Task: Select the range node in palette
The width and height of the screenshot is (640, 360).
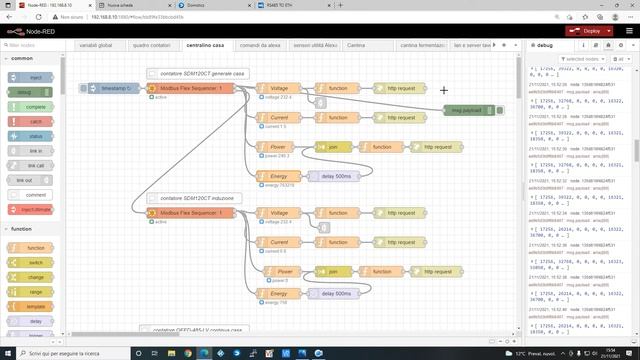Action: (31, 292)
